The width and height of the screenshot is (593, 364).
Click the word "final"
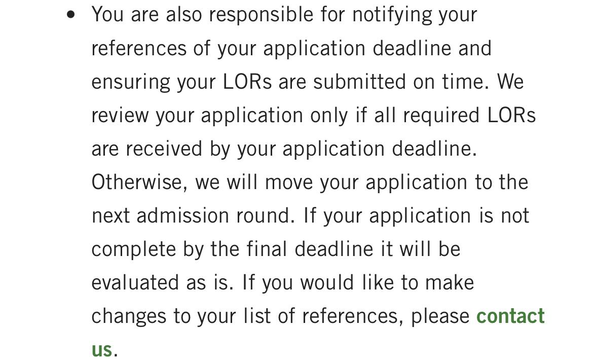[x=267, y=249]
